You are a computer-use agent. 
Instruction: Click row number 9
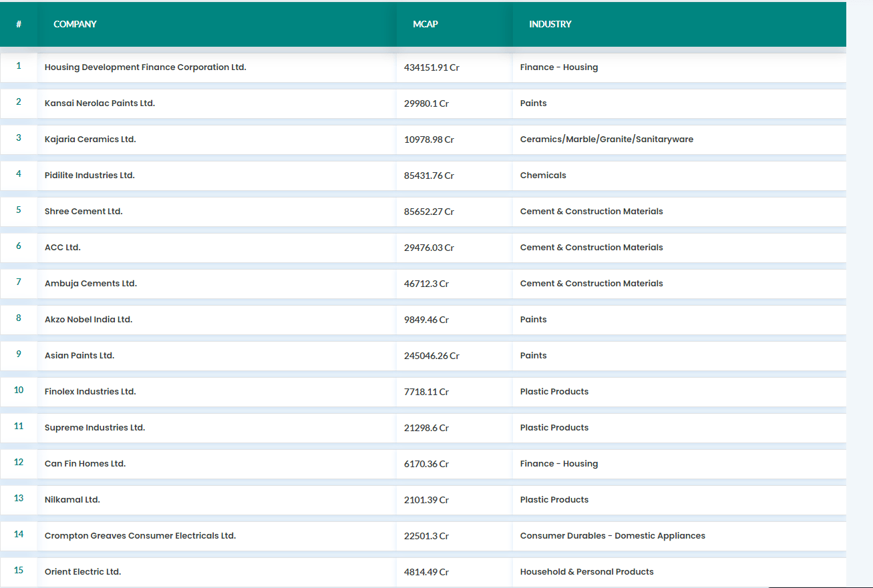[x=19, y=354]
